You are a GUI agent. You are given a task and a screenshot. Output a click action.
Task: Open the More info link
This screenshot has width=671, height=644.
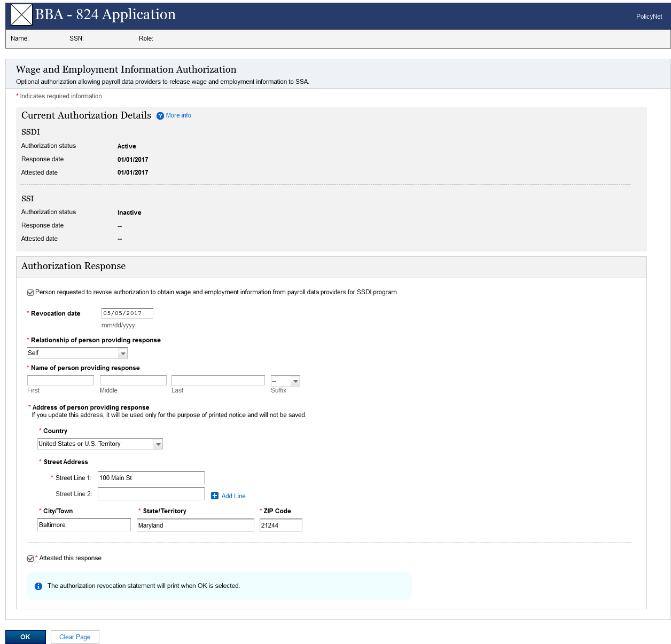[x=178, y=115]
